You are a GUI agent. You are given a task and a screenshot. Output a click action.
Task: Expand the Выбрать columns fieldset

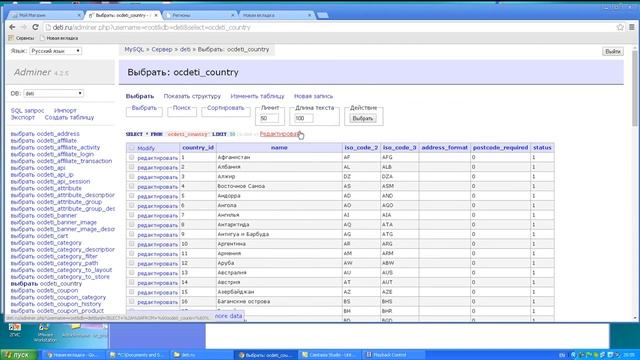point(144,108)
